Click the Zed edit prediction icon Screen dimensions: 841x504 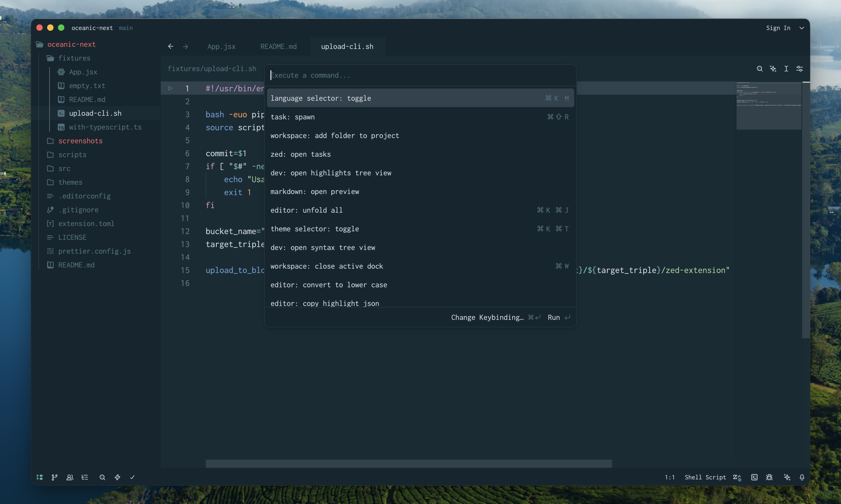737,477
